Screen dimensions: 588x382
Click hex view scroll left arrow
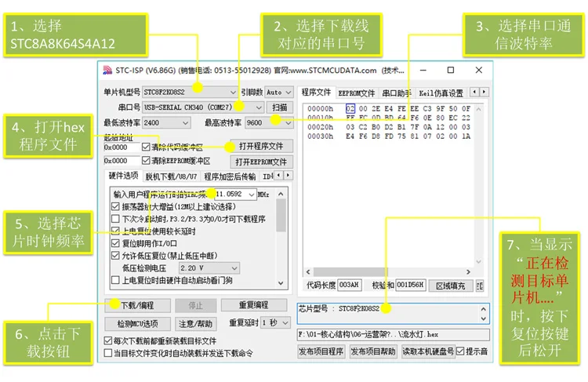308,271
